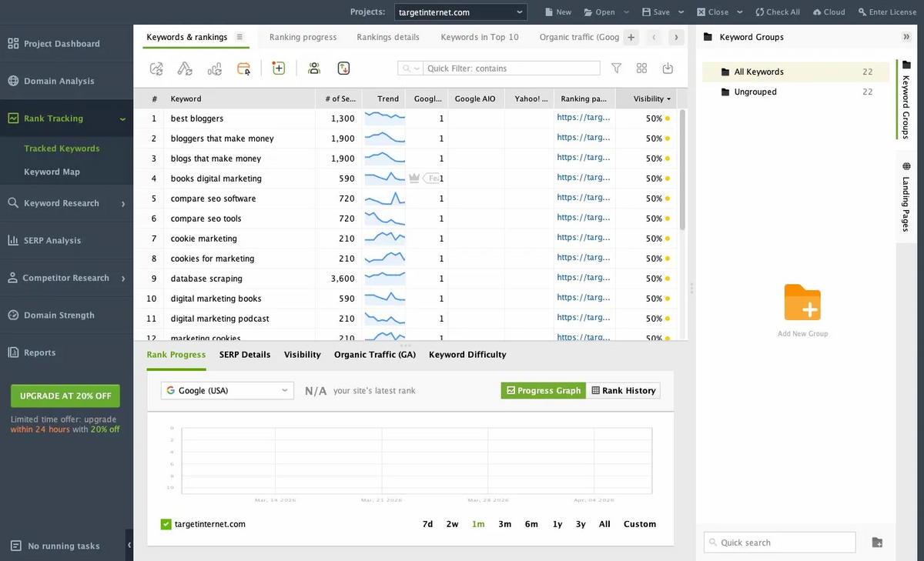Open the Keyword Map sidebar link
The width and height of the screenshot is (924, 561).
(52, 172)
